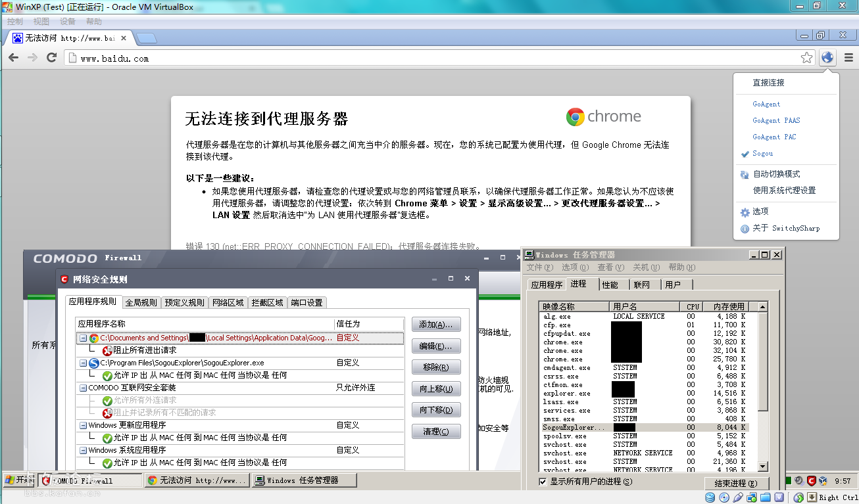Click 清理(C) button
The width and height of the screenshot is (859, 504).
[x=436, y=432]
